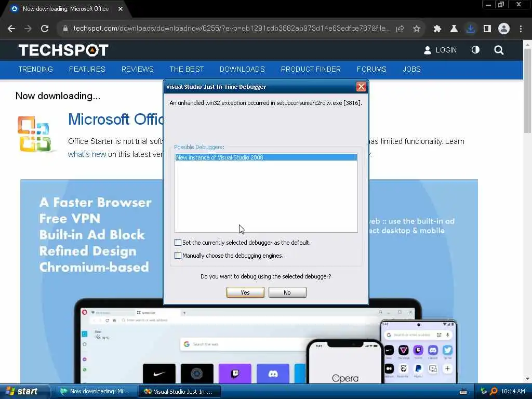532x399 pixels.
Task: Click the magnifier tray icon
Action: tap(494, 392)
